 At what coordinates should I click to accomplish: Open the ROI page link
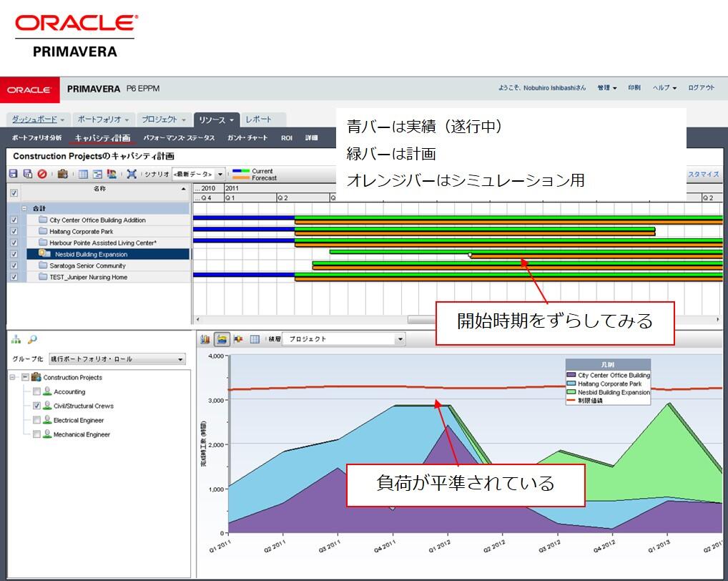click(x=287, y=138)
